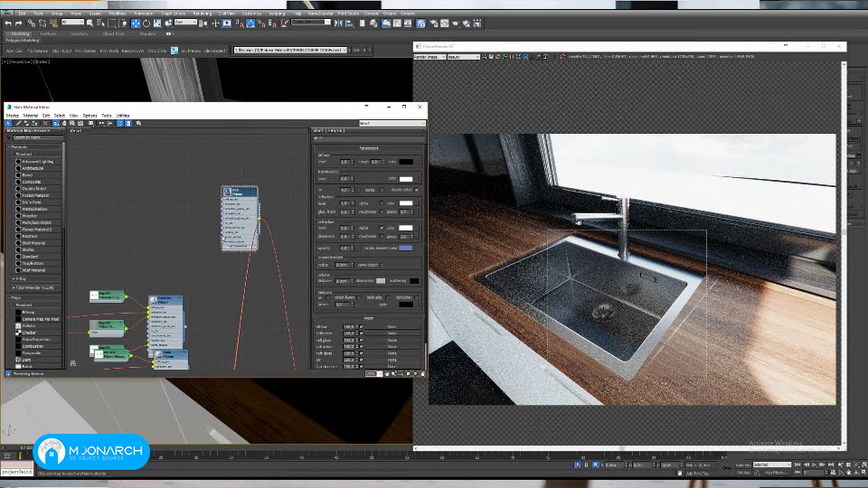Click the Search by Name field in browser
This screenshot has width=868, height=488.
point(38,137)
